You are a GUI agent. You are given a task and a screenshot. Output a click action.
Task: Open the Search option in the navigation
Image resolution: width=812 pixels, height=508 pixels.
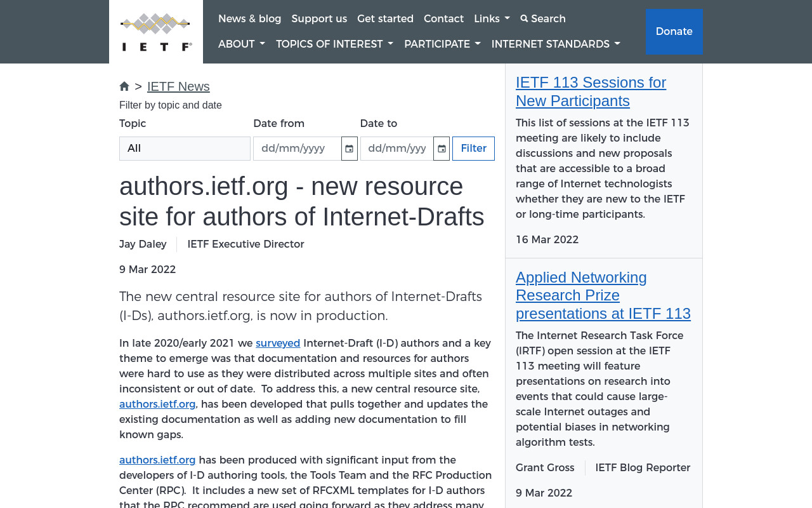pyautogui.click(x=543, y=19)
